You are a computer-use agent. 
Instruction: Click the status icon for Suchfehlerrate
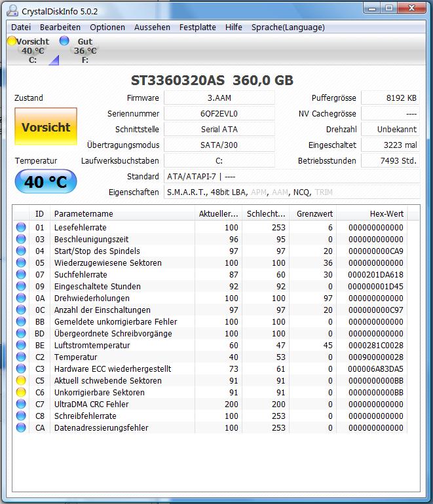(x=21, y=274)
